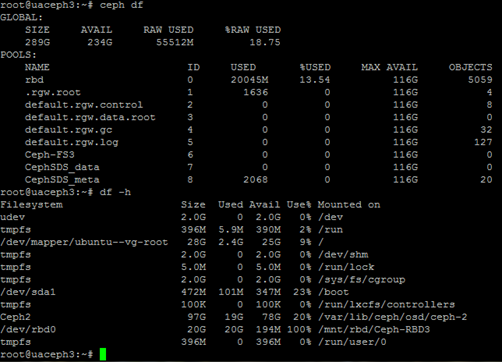Click the green terminal cursor block

[103, 354]
